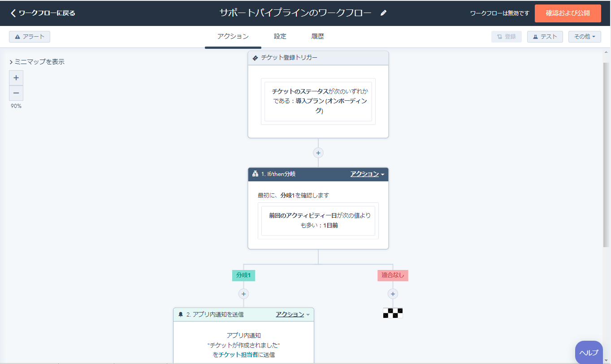The width and height of the screenshot is (611, 364).
Task: Expand ミニマップを表示
Action: pos(37,62)
